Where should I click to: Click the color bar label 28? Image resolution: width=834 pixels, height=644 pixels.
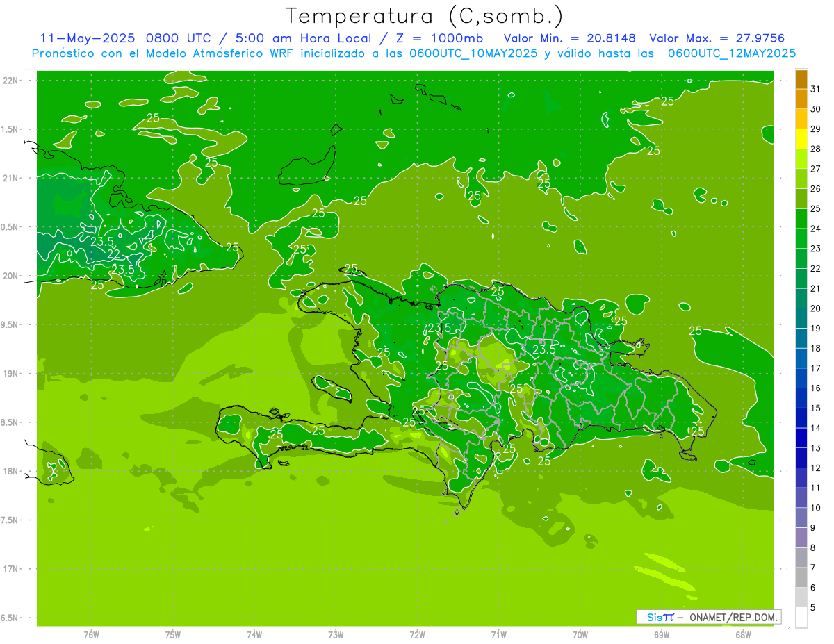point(816,149)
